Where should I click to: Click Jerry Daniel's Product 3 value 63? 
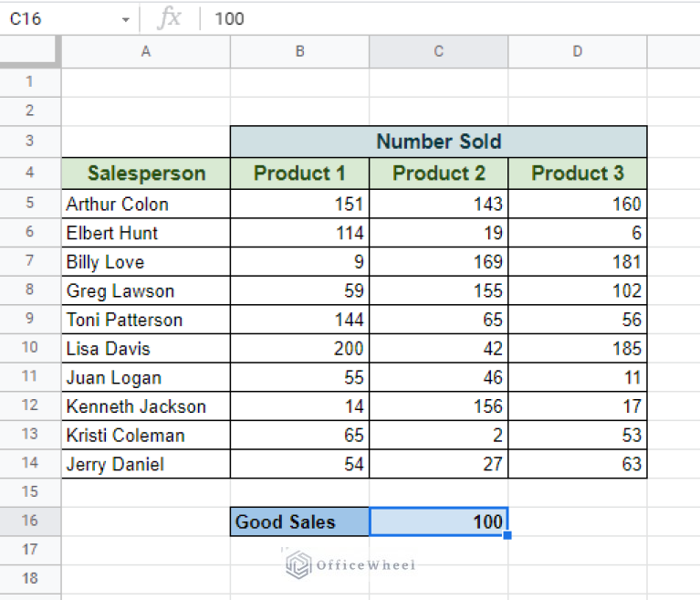pyautogui.click(x=578, y=464)
